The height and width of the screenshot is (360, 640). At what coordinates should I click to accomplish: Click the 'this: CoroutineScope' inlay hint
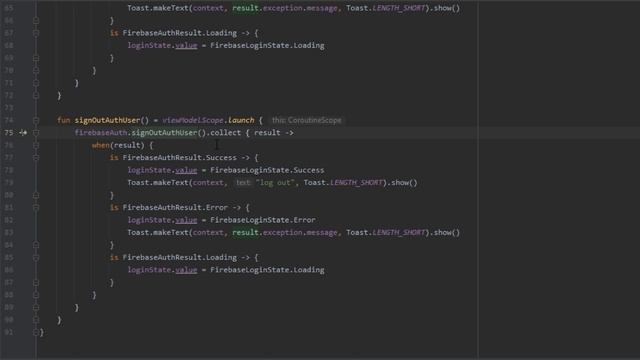point(307,120)
